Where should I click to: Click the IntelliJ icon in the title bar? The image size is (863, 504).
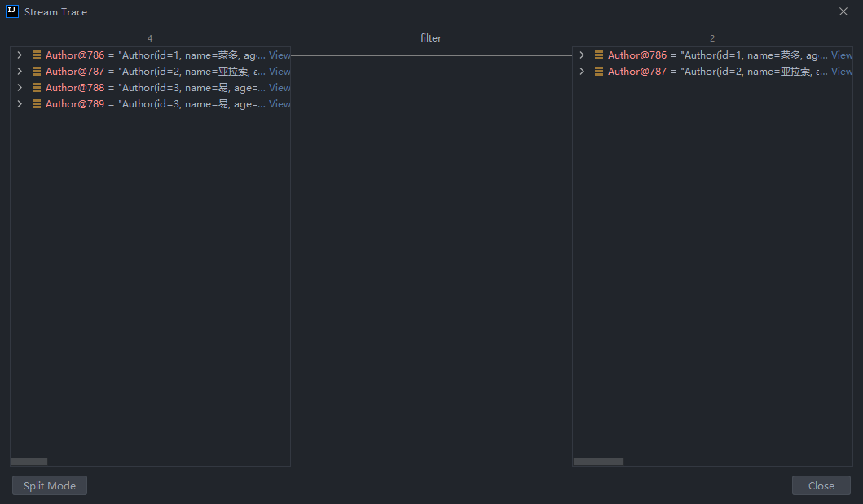pyautogui.click(x=12, y=11)
